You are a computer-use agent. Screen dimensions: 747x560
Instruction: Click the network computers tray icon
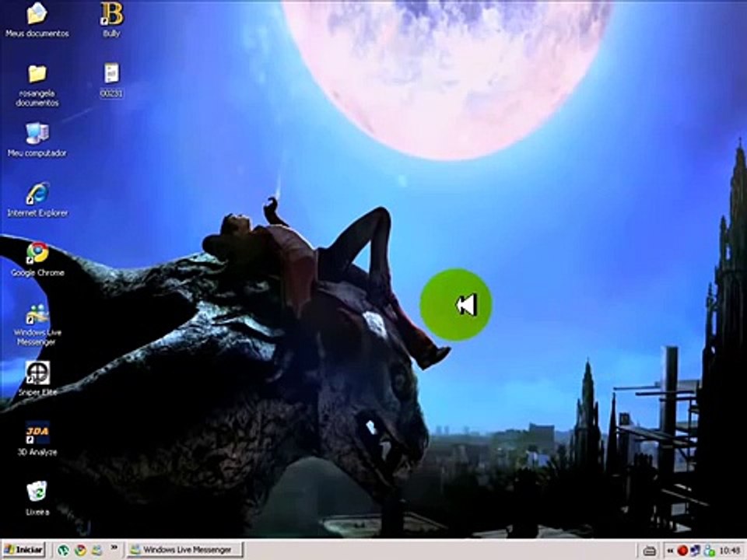click(x=695, y=551)
